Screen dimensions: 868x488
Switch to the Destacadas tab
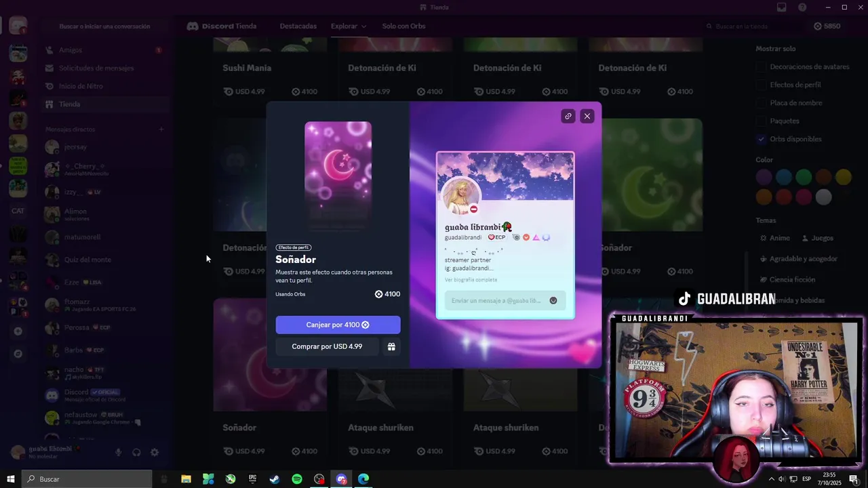point(298,26)
